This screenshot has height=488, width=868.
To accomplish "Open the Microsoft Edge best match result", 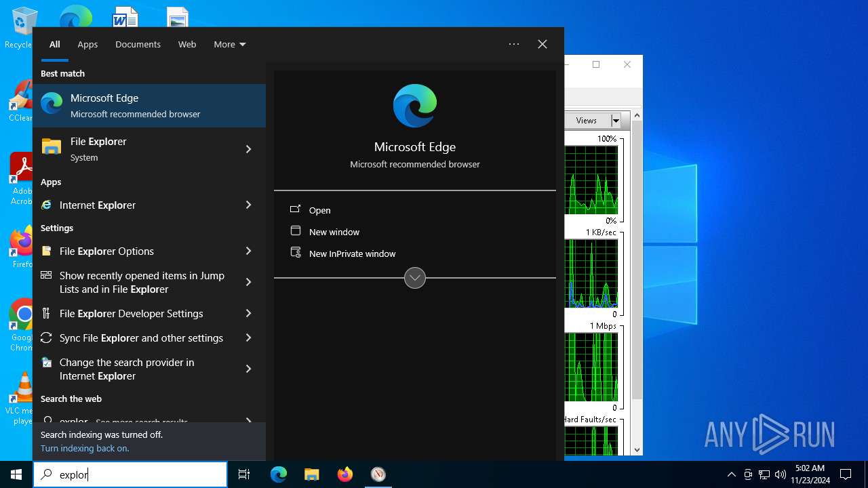I will (149, 106).
